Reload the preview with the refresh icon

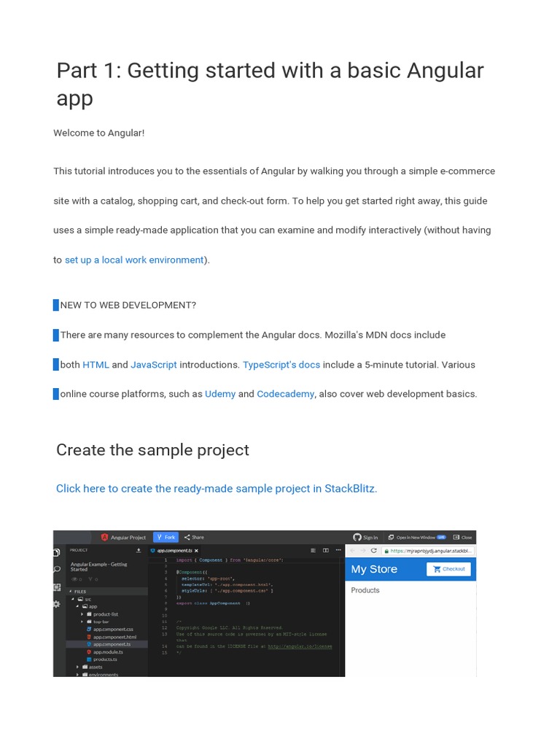click(374, 551)
